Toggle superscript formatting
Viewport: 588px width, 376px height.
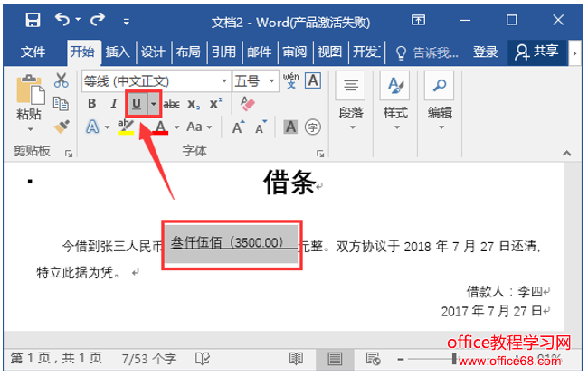coord(215,103)
